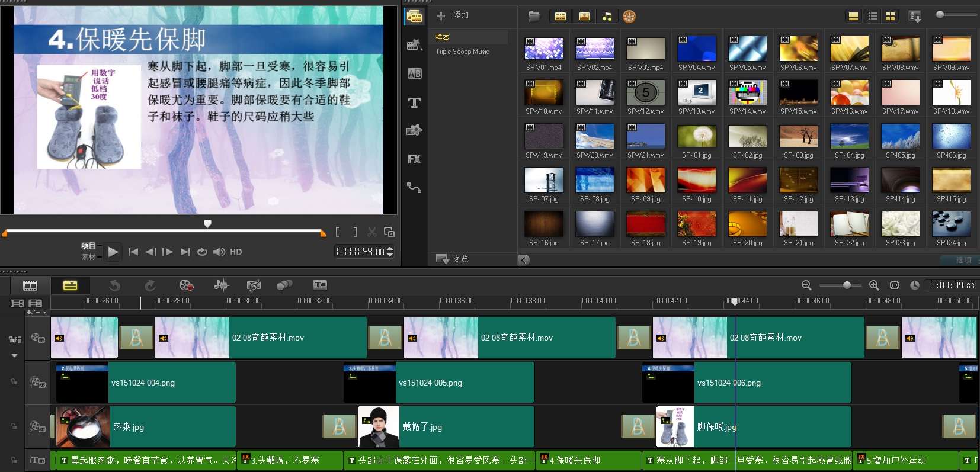Toggle the HD preview mode
The height and width of the screenshot is (472, 980).
(x=236, y=252)
